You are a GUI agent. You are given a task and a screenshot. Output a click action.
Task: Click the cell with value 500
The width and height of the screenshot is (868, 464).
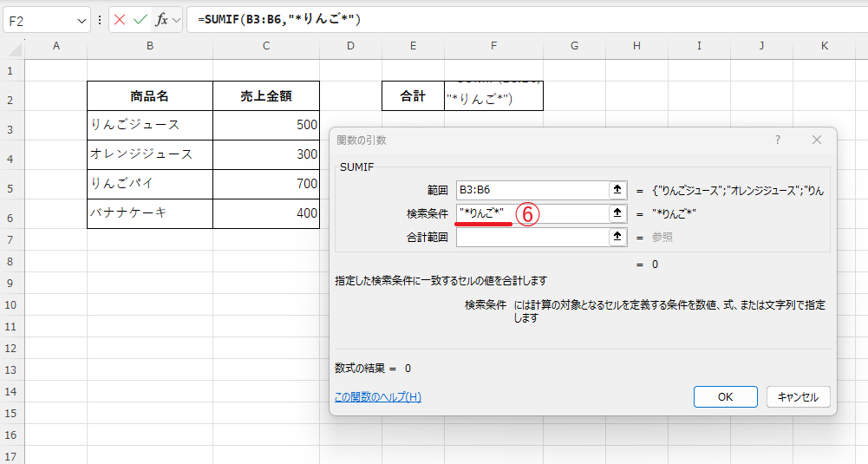point(266,125)
